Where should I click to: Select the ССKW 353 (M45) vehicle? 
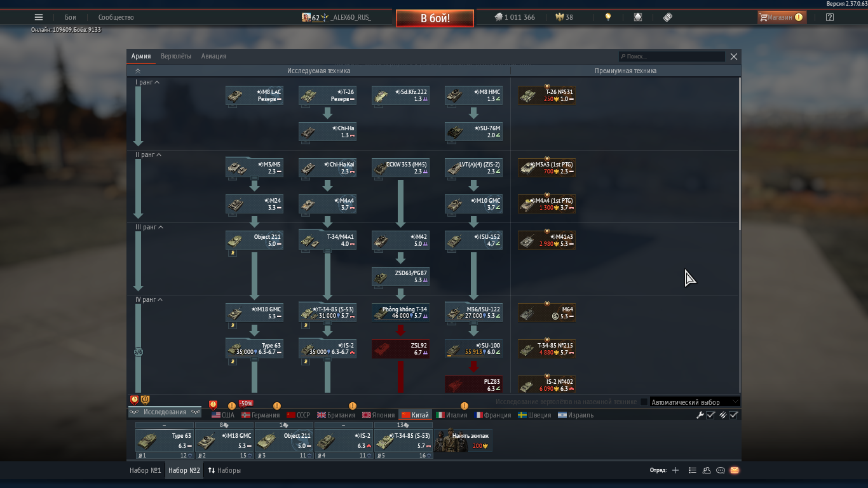[400, 168]
